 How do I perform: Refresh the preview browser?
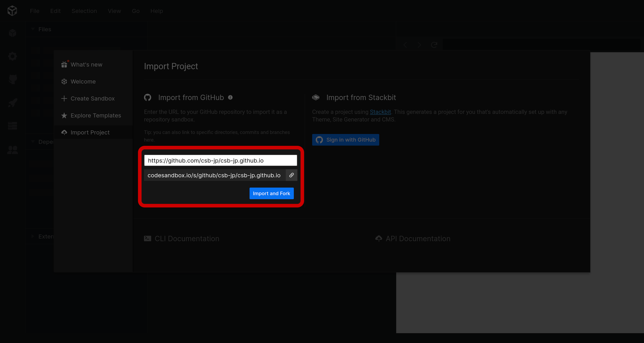point(434,45)
